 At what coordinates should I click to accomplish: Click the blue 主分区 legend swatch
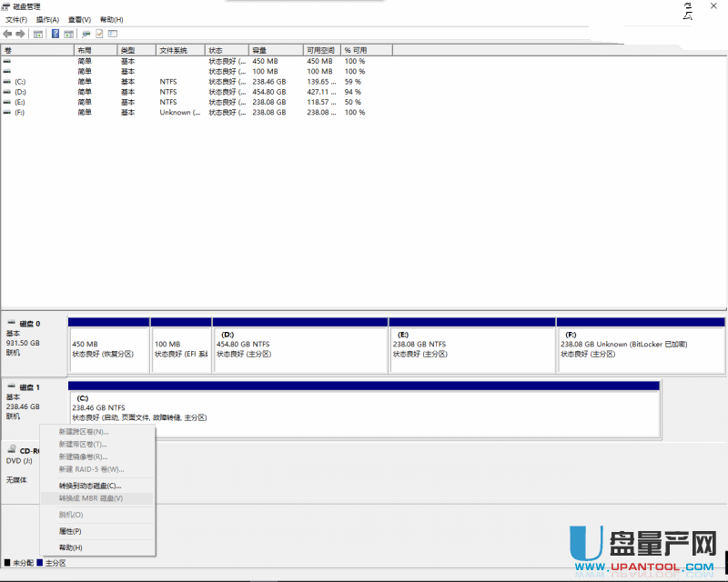pos(40,564)
